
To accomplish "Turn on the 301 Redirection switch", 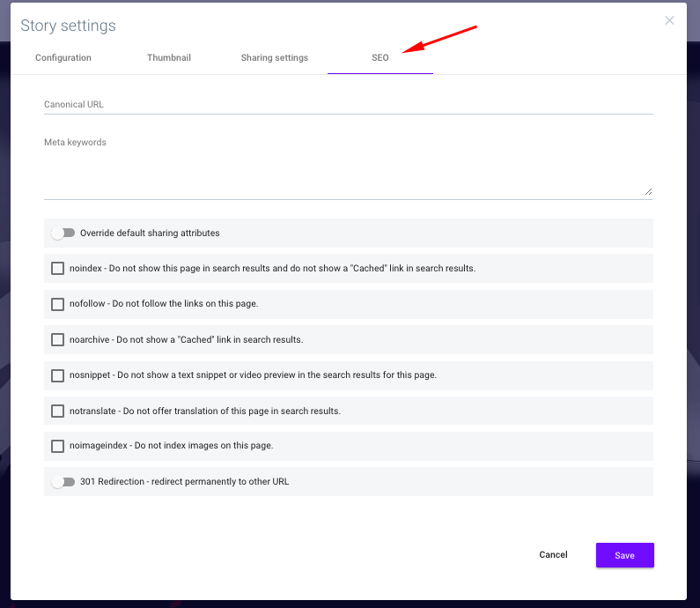I will 63,482.
